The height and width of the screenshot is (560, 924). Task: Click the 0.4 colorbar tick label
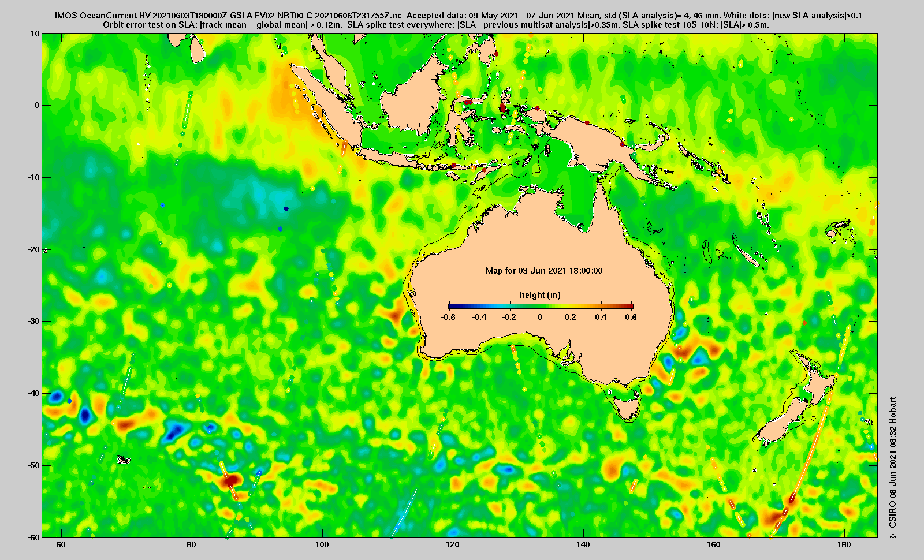click(601, 317)
